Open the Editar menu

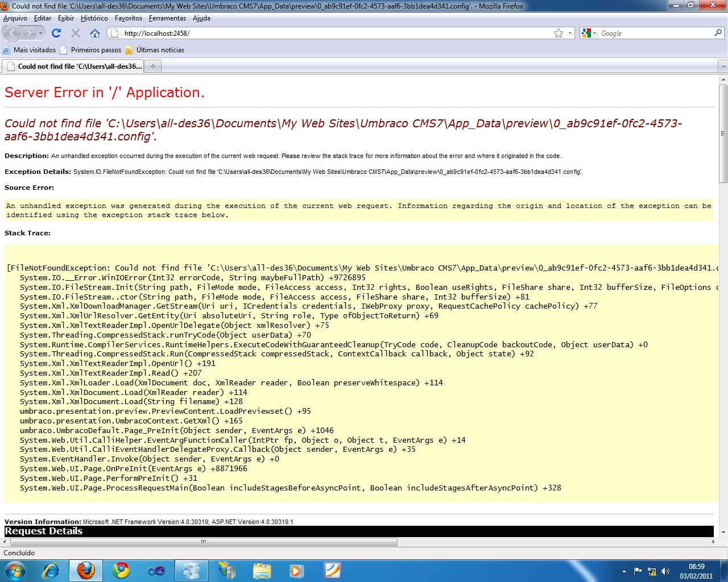pos(43,18)
